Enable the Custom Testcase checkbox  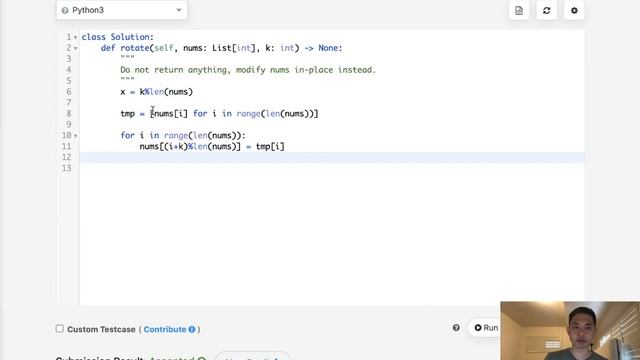point(60,329)
